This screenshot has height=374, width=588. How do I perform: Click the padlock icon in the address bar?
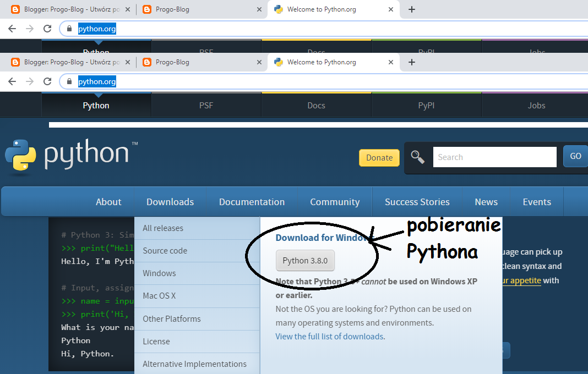tap(68, 81)
